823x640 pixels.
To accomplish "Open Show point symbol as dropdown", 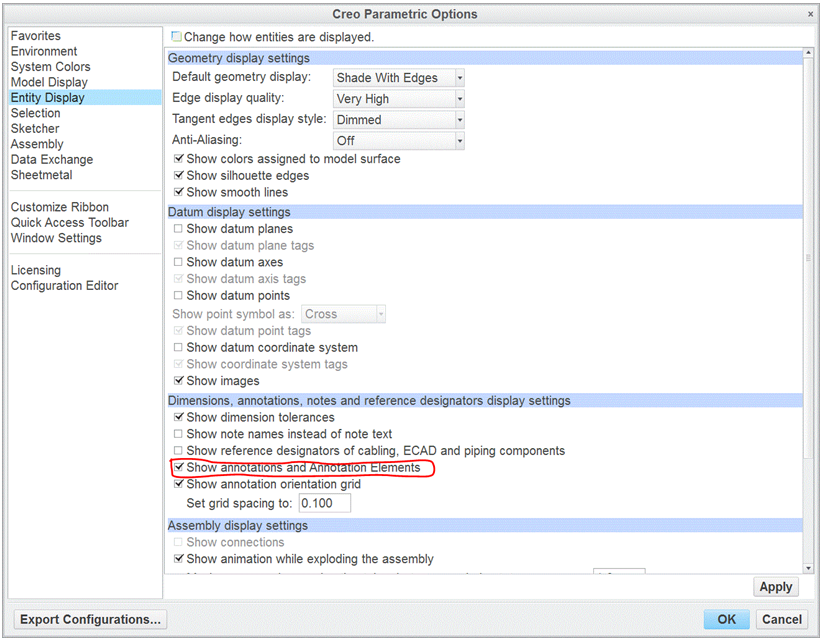I will (x=343, y=314).
